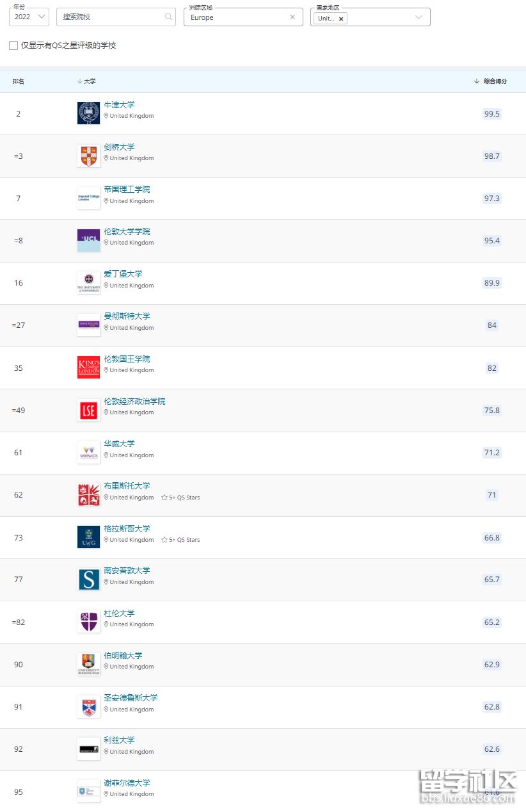
Task: Click the Southampton 'S' logo
Action: click(x=88, y=579)
